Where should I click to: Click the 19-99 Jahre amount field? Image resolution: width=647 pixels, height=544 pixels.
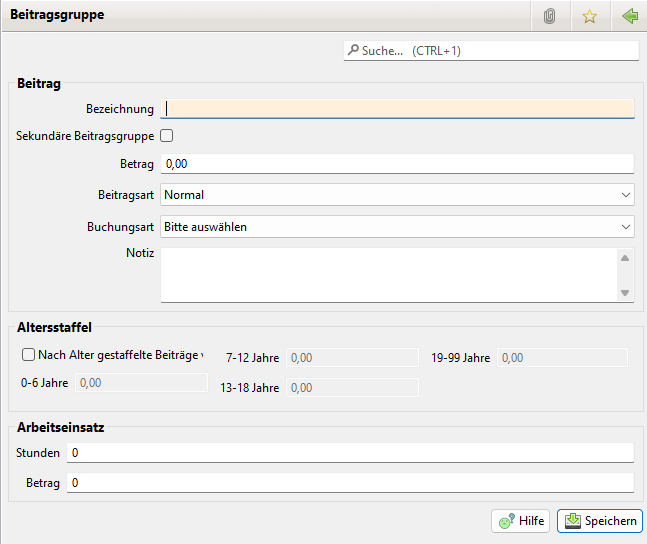pos(562,358)
